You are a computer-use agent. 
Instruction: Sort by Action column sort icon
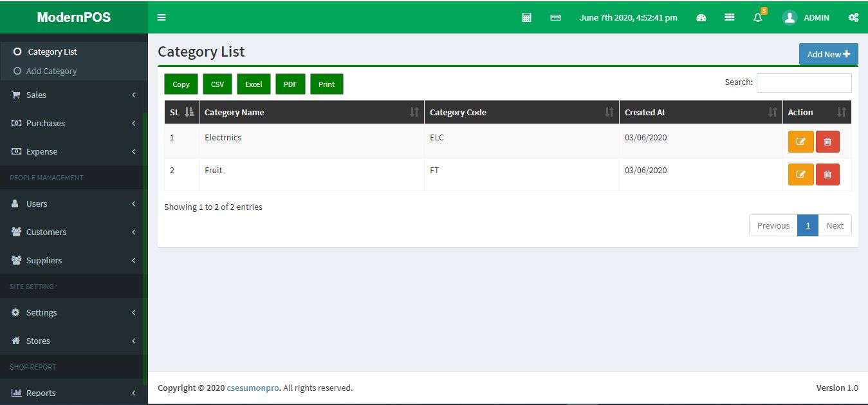coord(842,112)
